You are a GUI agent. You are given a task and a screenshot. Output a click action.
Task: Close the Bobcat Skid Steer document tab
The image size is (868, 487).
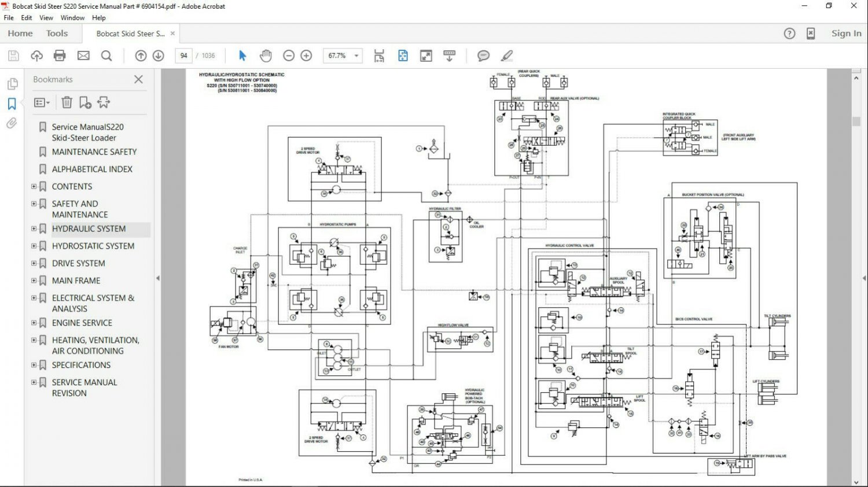[x=172, y=34]
